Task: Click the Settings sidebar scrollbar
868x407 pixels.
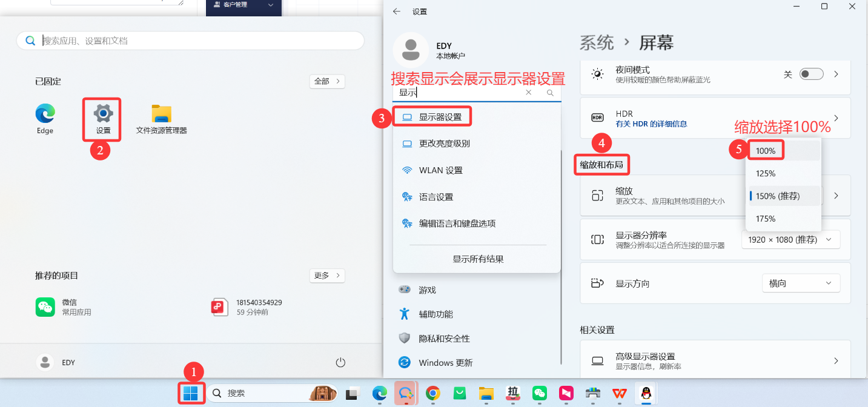Action: tap(562, 257)
